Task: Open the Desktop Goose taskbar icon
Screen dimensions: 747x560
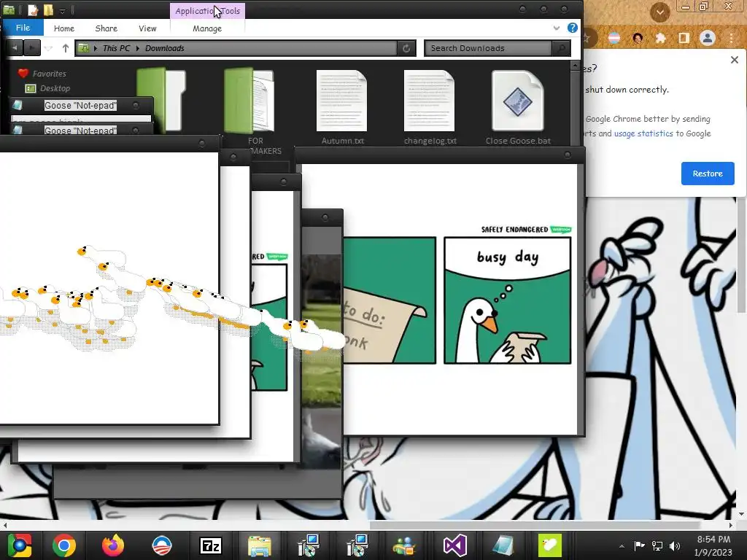Action: tap(550, 545)
